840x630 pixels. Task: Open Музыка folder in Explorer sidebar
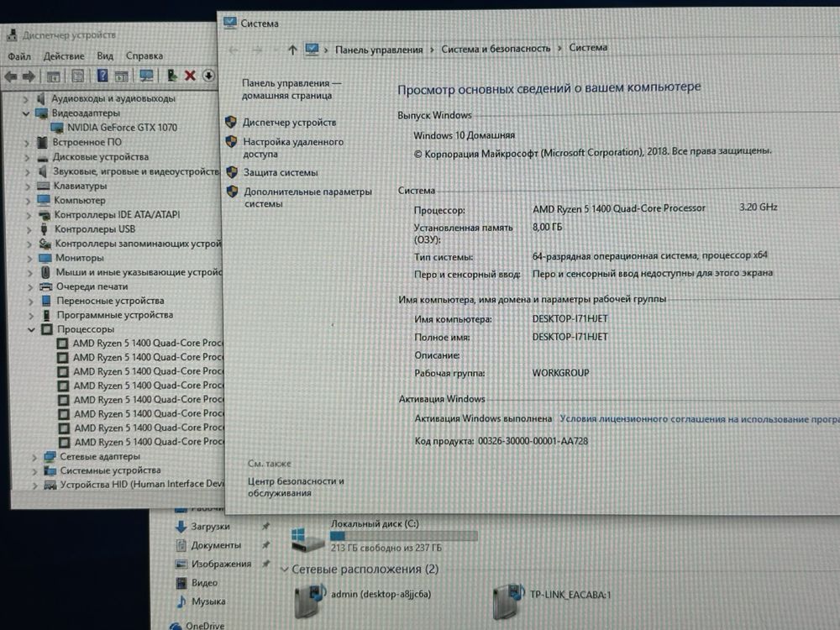208,601
